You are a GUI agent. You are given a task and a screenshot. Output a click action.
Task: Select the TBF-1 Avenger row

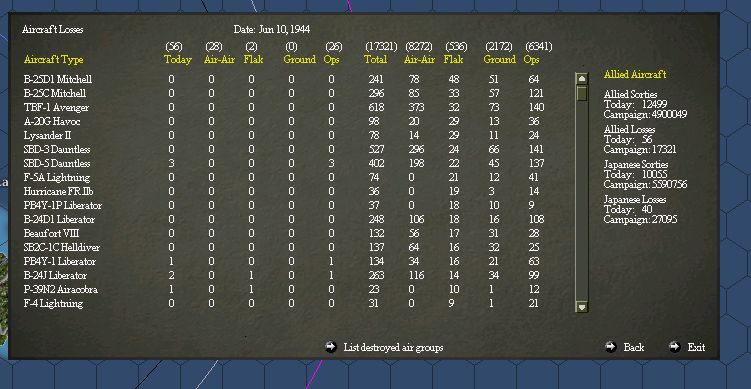(284, 107)
